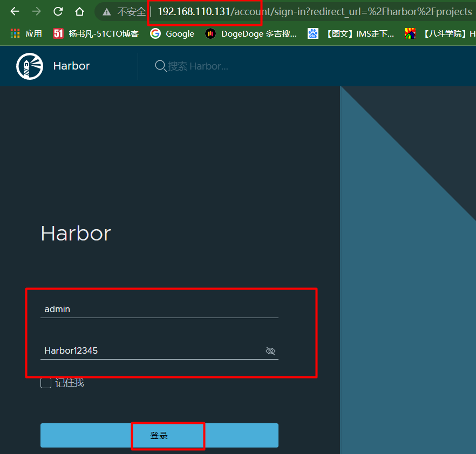Go to browser home page icon
Viewport: 476px width, 454px height.
click(x=79, y=11)
